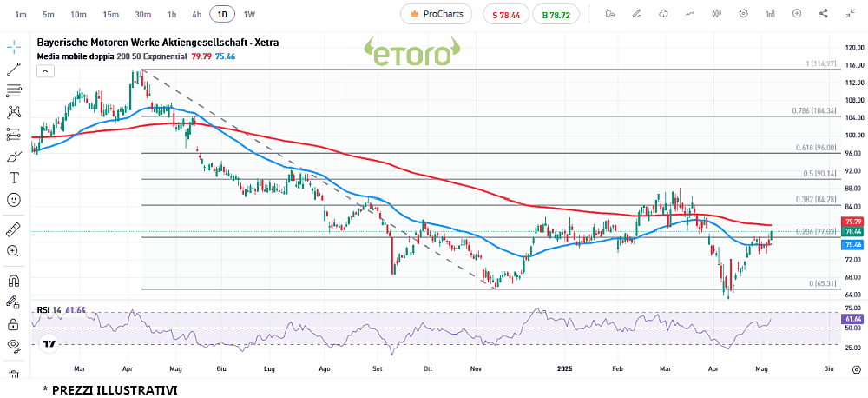Open price alert bell icon
The height and width of the screenshot is (398, 868).
tap(610, 14)
